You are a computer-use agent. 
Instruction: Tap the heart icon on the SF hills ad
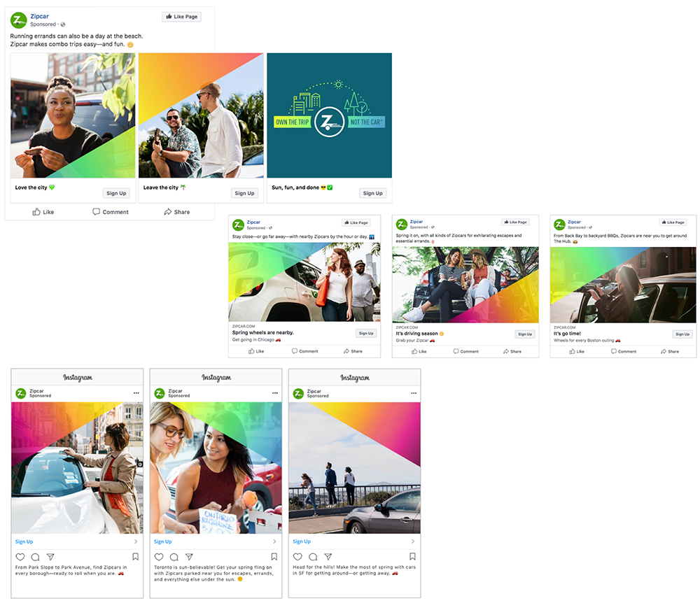coord(297,556)
